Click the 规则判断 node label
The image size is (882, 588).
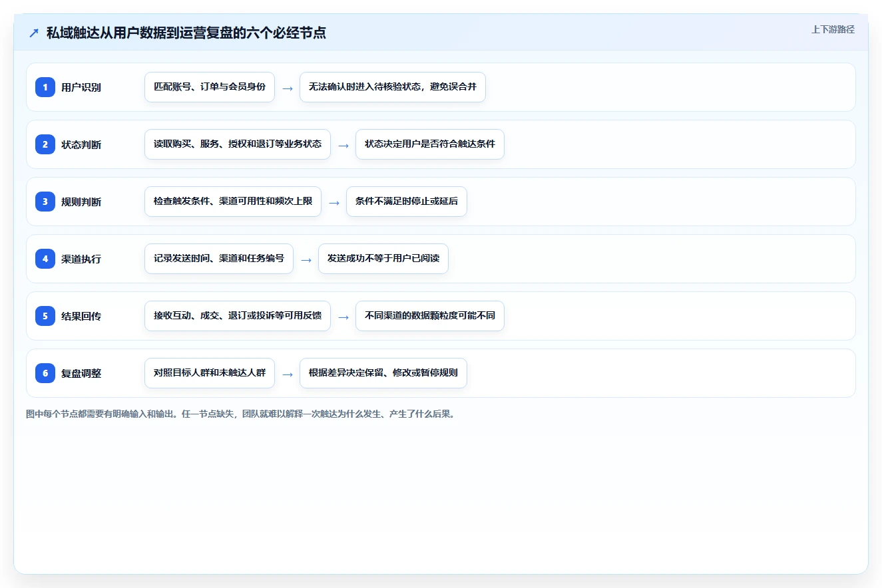81,202
